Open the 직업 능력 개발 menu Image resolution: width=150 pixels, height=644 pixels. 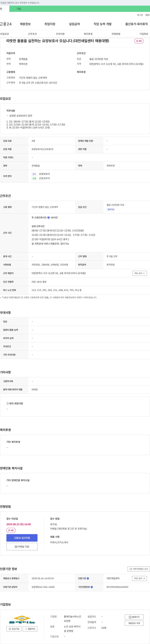[102, 24]
